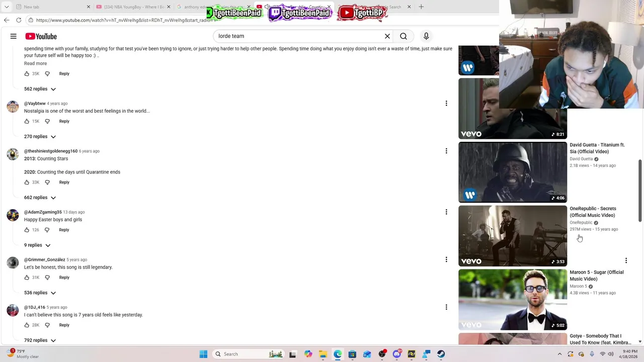The width and height of the screenshot is (644, 362).
Task: Reply to @1DJ_416's comment
Action: [x=64, y=325]
